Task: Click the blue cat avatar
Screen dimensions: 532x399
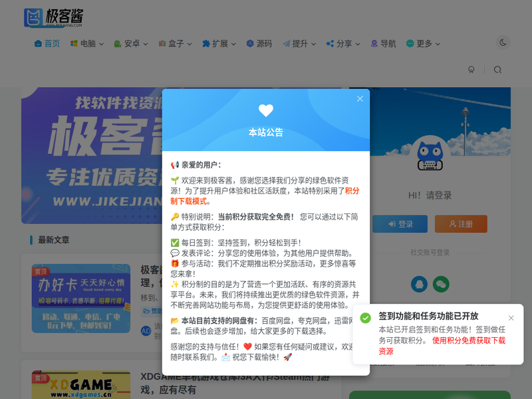Action: point(430,156)
